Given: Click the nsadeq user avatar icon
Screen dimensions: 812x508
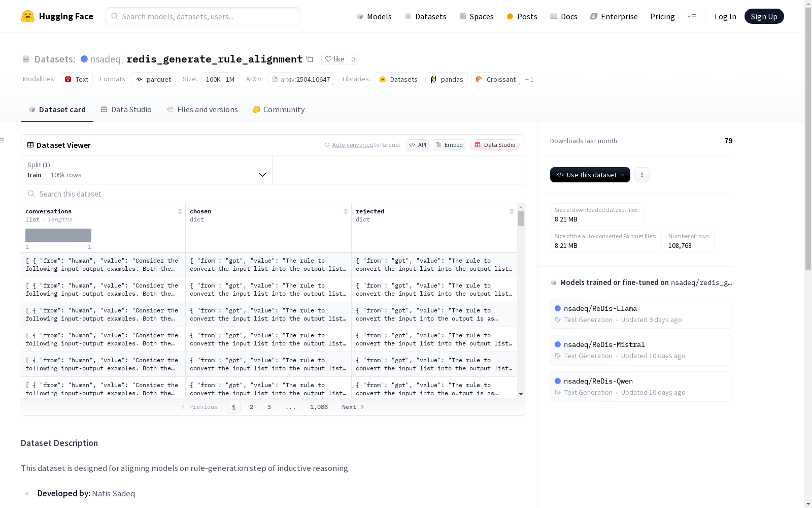Looking at the screenshot, I should 84,59.
